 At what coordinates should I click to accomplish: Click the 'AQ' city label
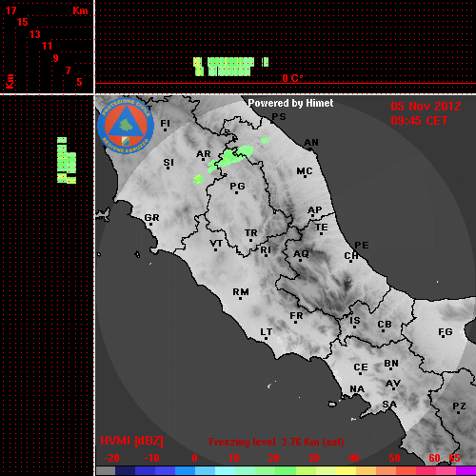coord(301,254)
